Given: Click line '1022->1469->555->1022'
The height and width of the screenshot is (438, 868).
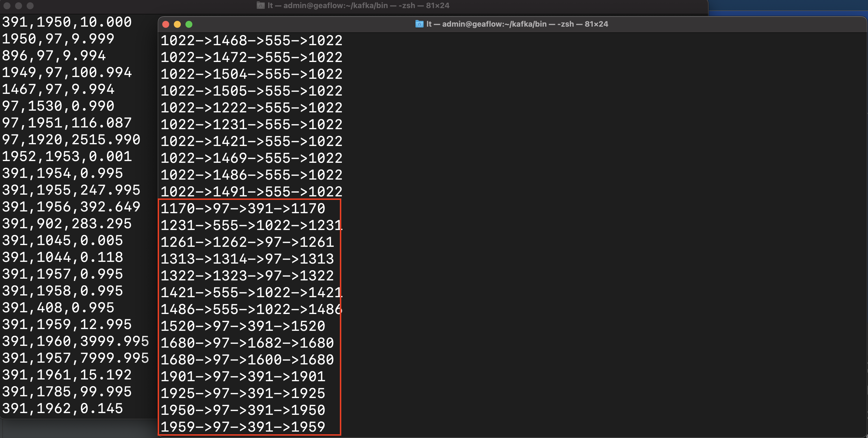Looking at the screenshot, I should (x=251, y=158).
